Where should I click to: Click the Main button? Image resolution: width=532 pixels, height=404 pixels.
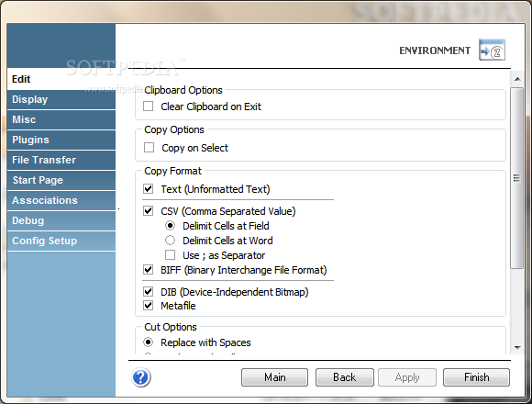coord(274,377)
